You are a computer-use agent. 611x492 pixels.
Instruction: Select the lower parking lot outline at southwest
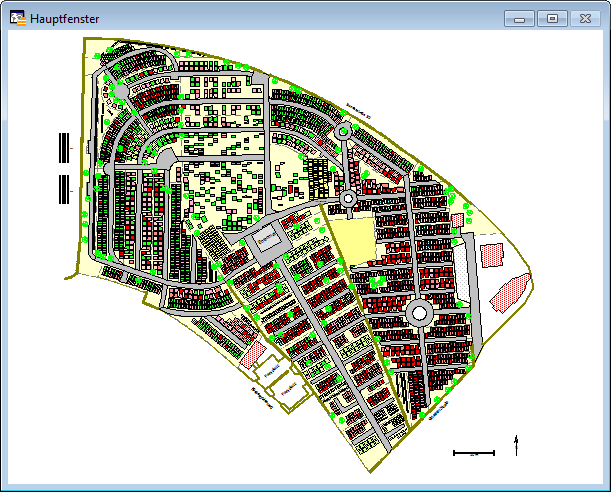coord(289,393)
